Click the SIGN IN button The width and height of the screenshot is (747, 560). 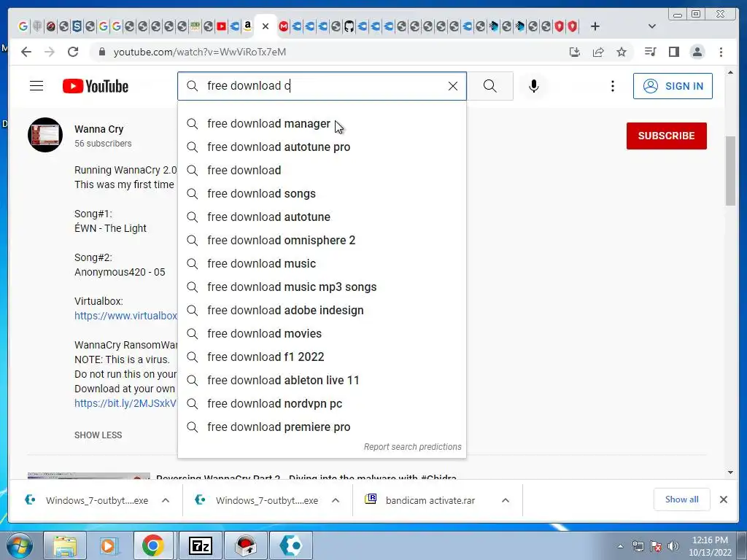pos(673,86)
